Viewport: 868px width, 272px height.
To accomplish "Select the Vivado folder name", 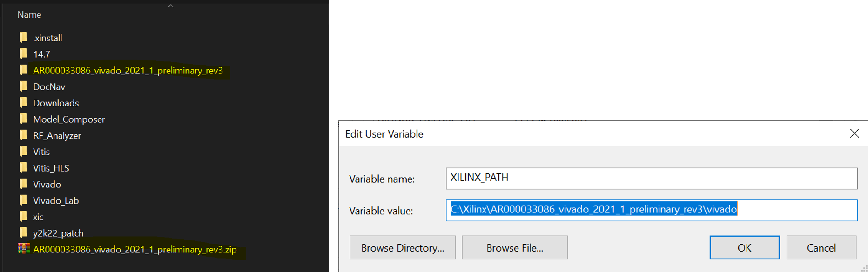I will pyautogui.click(x=47, y=185).
